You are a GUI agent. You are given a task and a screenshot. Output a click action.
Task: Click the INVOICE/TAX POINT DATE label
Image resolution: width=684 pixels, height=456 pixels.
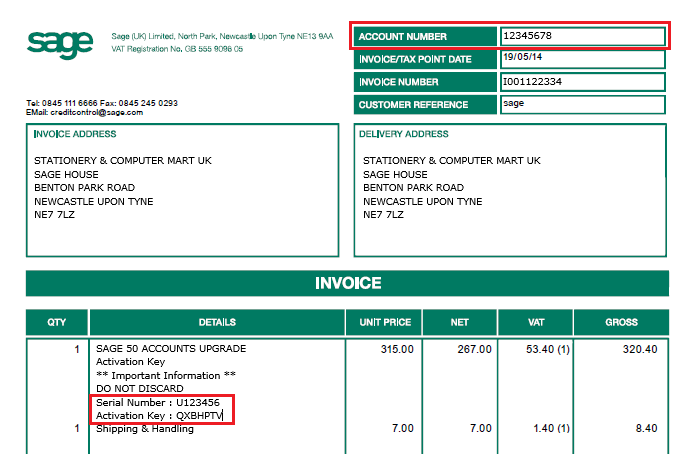(x=425, y=59)
